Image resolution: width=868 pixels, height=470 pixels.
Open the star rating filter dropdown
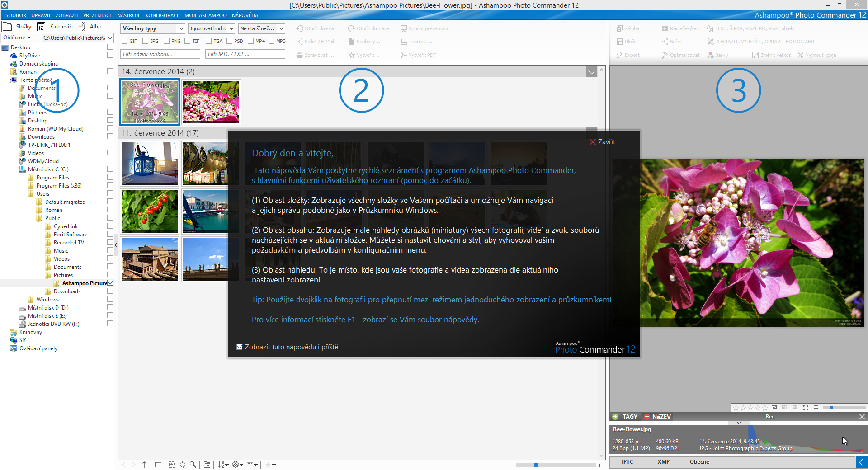[x=270, y=465]
